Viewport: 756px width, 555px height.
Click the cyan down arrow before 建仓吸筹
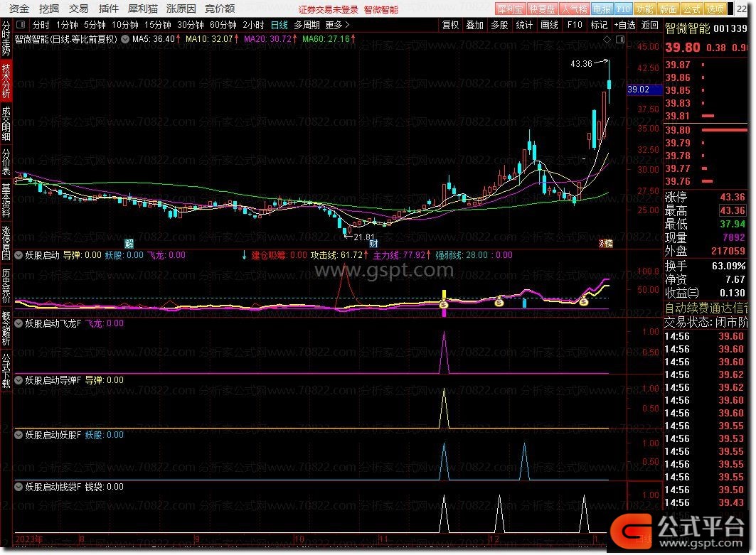coord(244,255)
